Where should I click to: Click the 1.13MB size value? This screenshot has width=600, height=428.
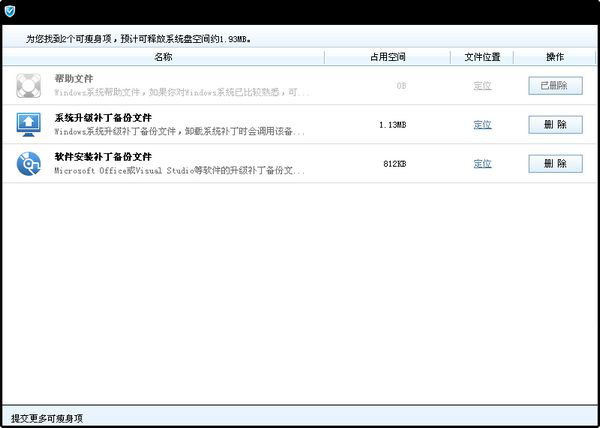392,125
